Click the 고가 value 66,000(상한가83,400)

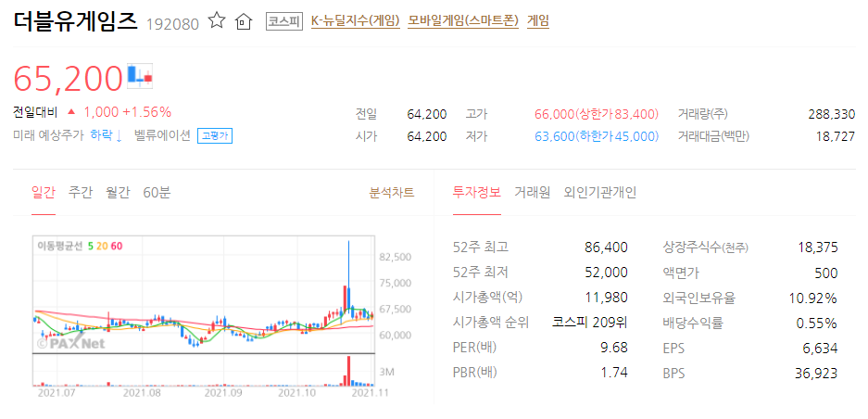click(597, 114)
